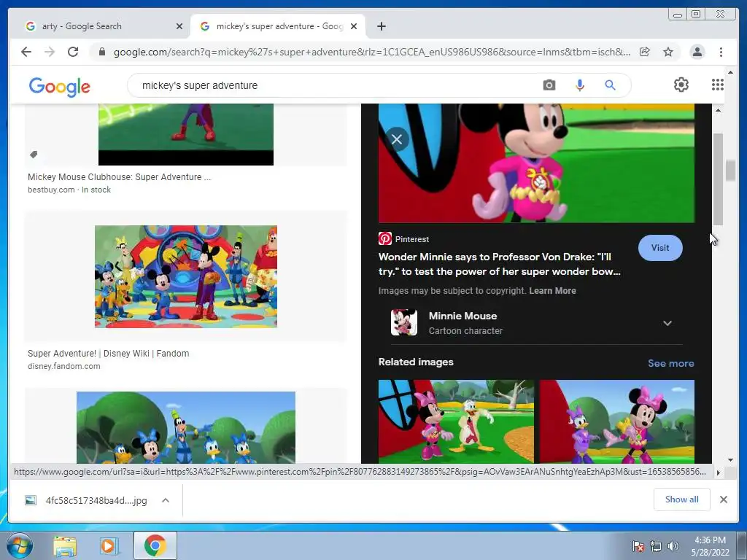The height and width of the screenshot is (560, 747).
Task: Open File Explorer from taskbar
Action: (x=65, y=545)
